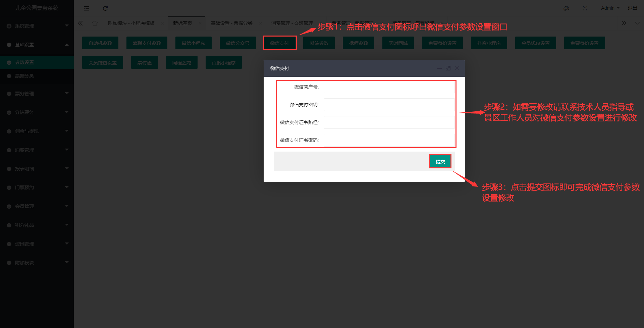This screenshot has width=644, height=328.
Task: Focus the 微信商户号 input field
Action: click(x=389, y=87)
